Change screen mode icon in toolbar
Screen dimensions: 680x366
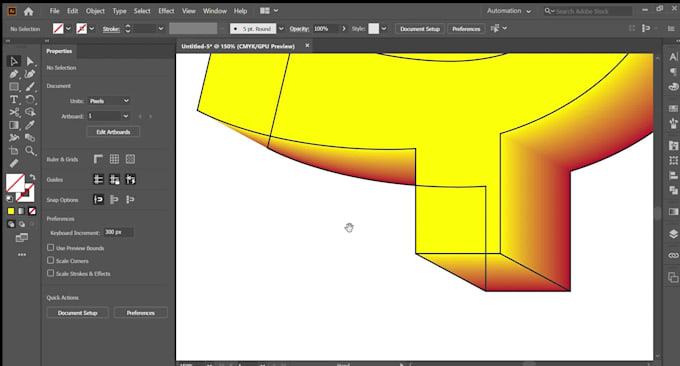[x=22, y=238]
